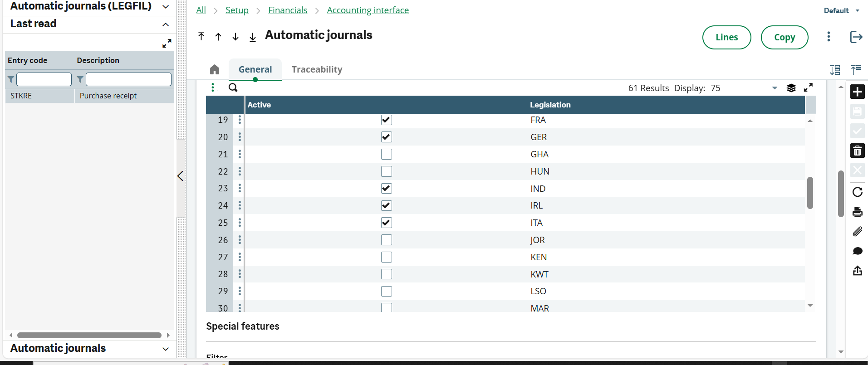The height and width of the screenshot is (365, 868).
Task: Tick the Active checkbox for JOR
Action: (x=386, y=240)
